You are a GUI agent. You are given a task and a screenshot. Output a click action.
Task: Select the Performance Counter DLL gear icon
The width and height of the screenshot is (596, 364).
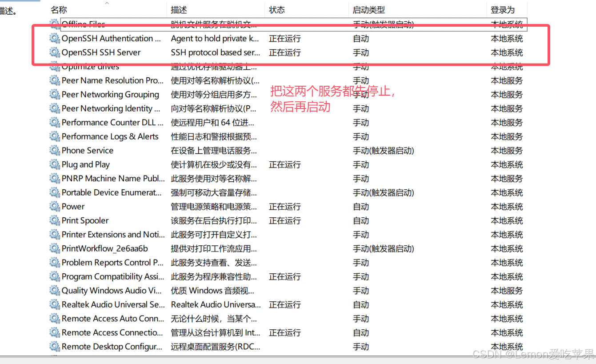coord(55,123)
